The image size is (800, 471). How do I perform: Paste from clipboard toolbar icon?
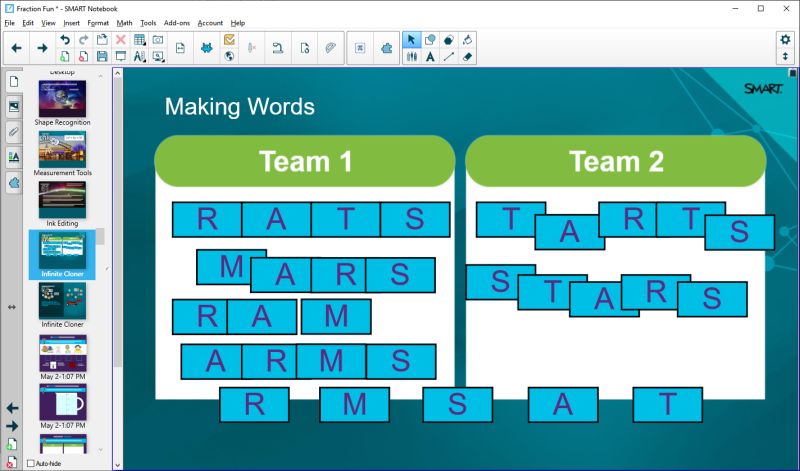pos(102,40)
